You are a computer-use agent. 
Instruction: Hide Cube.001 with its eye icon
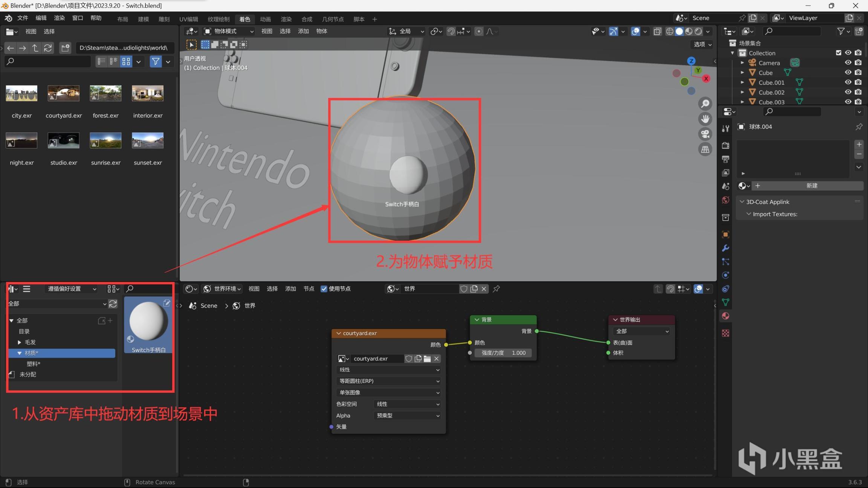pos(848,82)
